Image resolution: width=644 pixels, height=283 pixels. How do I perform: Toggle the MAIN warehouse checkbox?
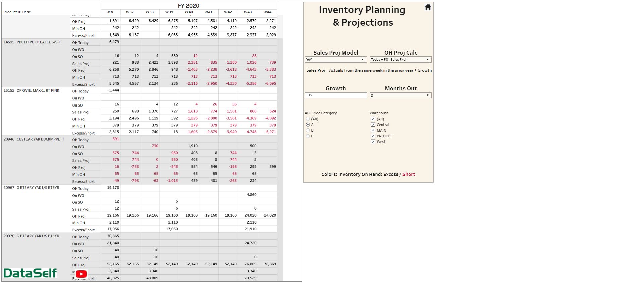373,130
